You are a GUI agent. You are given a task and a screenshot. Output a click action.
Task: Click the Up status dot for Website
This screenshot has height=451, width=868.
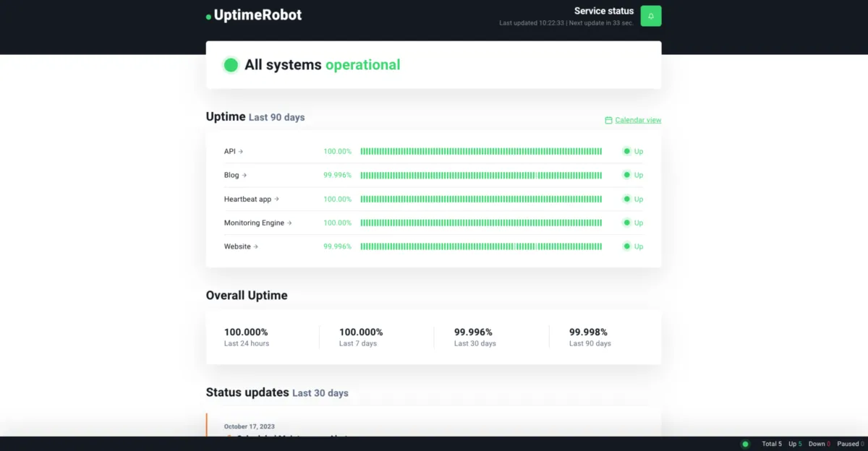click(627, 246)
